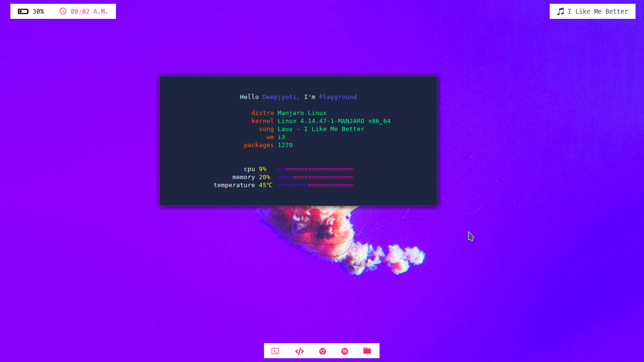
Task: Start Spotify from the dock
Action: (345, 351)
